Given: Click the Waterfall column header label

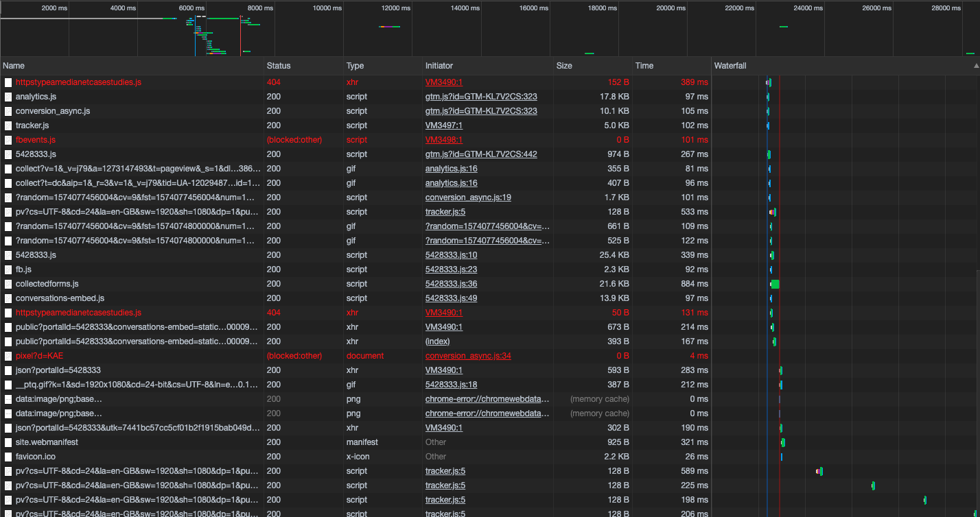Looking at the screenshot, I should pyautogui.click(x=730, y=66).
